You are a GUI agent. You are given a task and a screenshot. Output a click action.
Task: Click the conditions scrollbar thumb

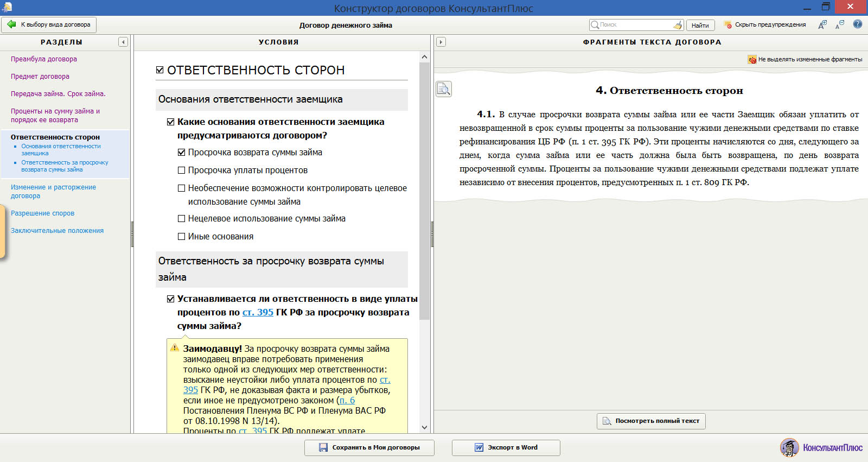pos(424,191)
